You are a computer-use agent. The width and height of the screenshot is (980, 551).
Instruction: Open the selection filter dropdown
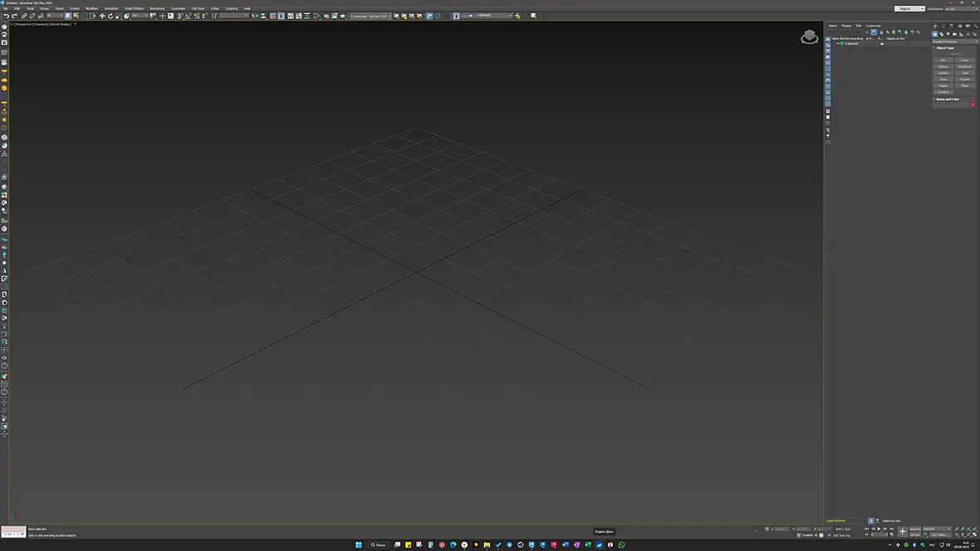pos(54,16)
